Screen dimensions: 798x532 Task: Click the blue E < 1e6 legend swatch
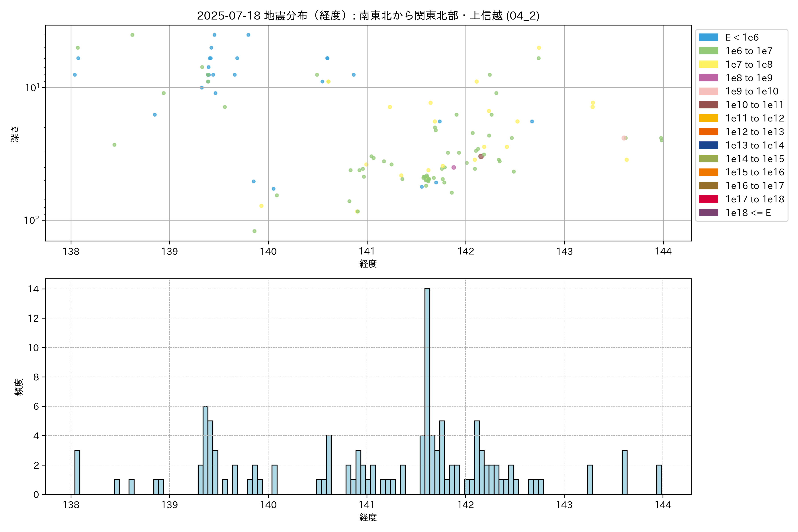708,37
